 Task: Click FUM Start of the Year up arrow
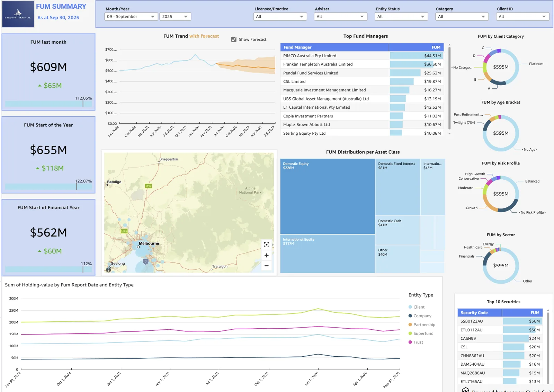point(38,168)
